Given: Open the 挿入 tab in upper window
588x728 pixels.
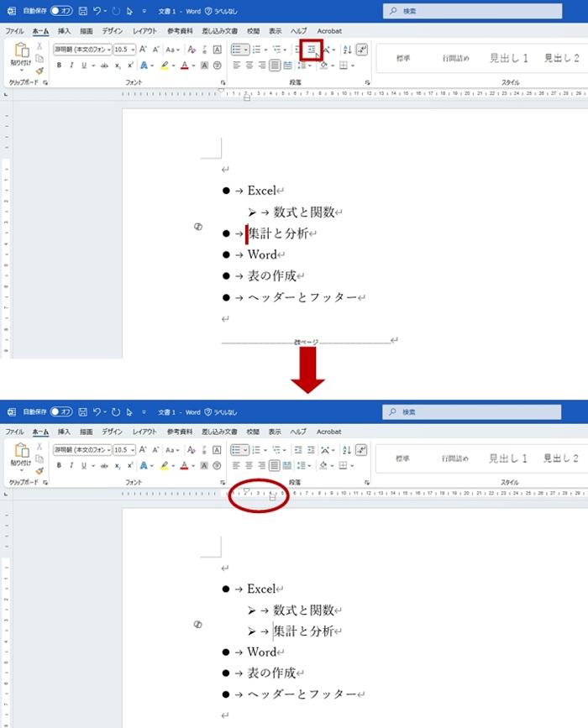Looking at the screenshot, I should coord(64,31).
